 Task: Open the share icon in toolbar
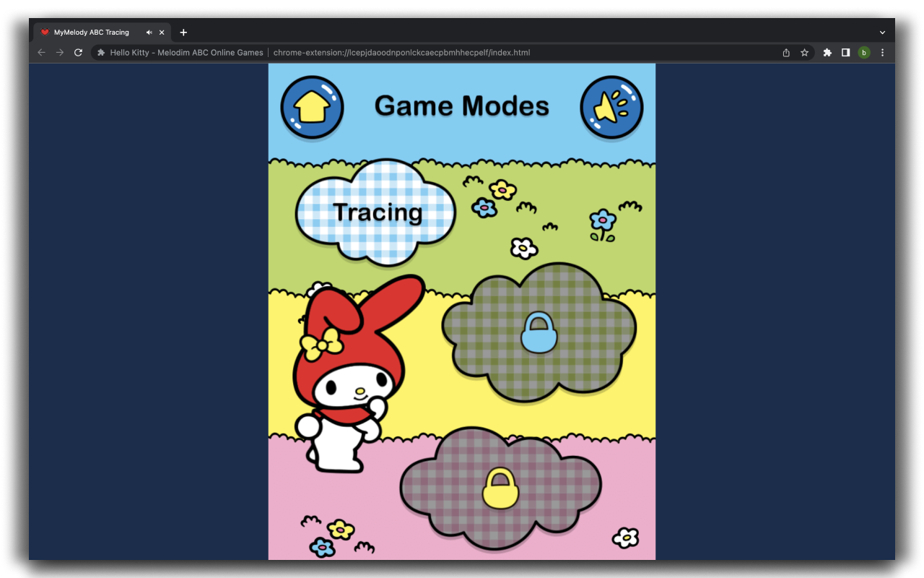785,52
